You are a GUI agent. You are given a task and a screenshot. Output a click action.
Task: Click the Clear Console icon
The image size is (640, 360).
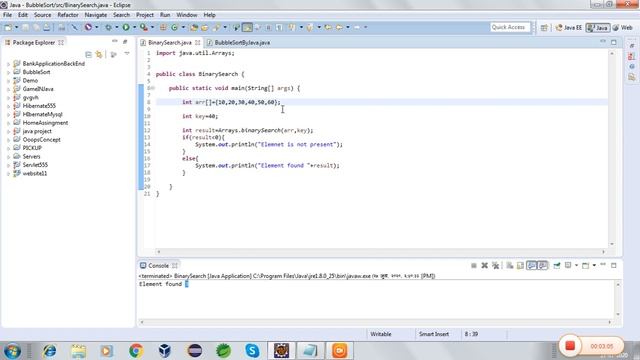[510, 266]
